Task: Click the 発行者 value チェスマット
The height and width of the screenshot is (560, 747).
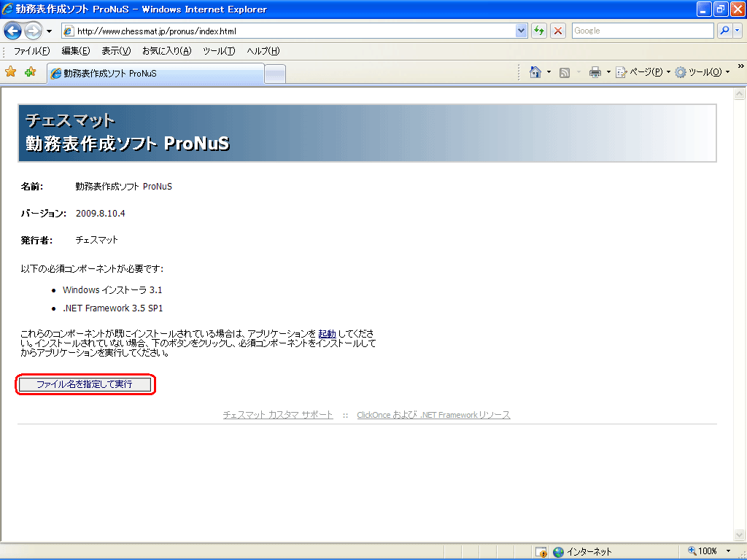Action: click(x=97, y=240)
